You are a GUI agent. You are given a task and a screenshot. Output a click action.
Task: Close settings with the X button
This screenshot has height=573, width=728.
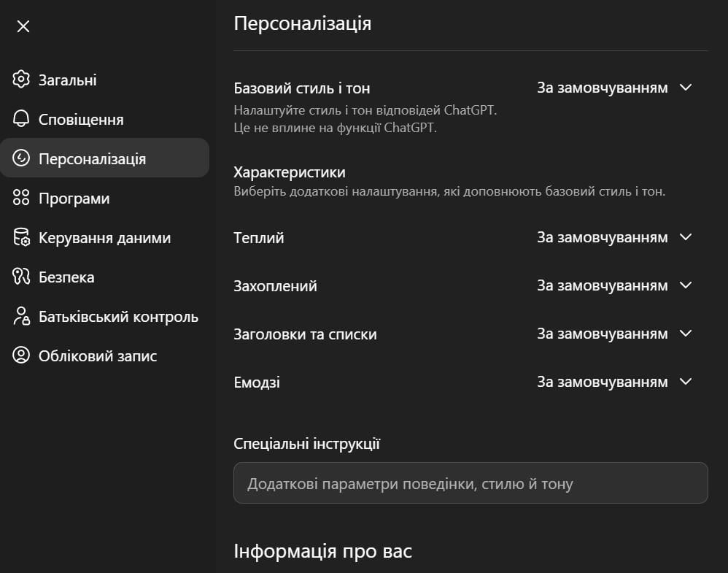pyautogui.click(x=23, y=26)
